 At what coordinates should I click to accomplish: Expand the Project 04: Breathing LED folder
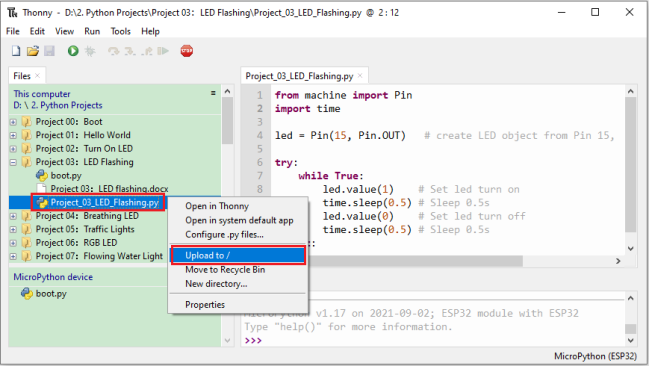(13, 216)
